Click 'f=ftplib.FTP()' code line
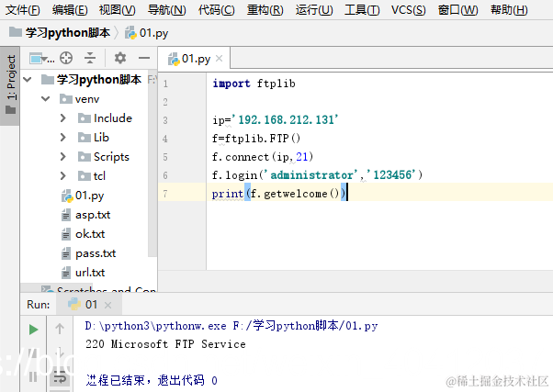The width and height of the screenshot is (553, 392). (256, 139)
